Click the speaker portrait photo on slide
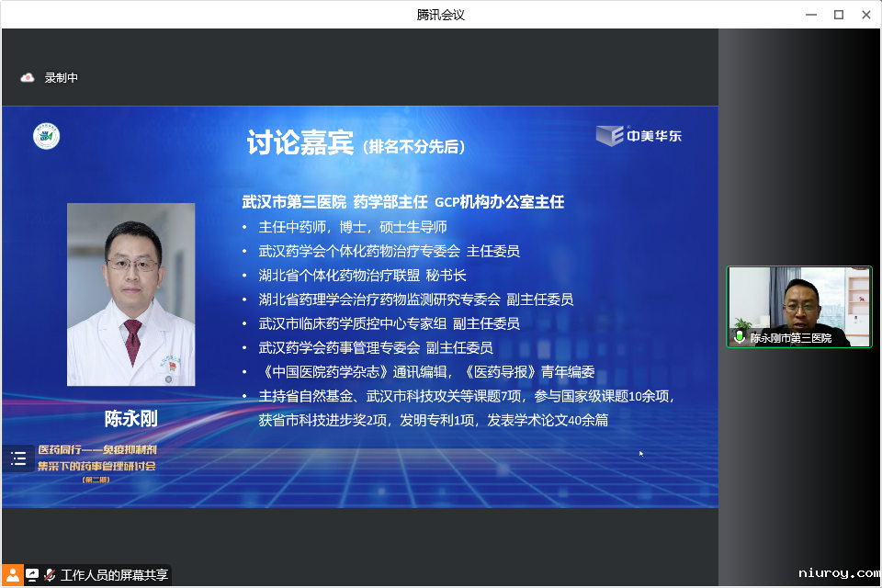The height and width of the screenshot is (588, 882). [x=130, y=294]
